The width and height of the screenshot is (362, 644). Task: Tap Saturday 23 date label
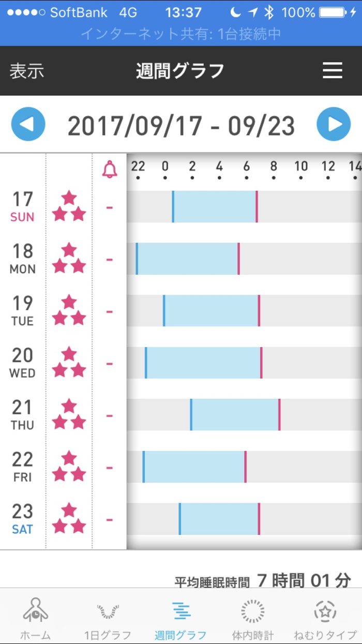(x=23, y=519)
